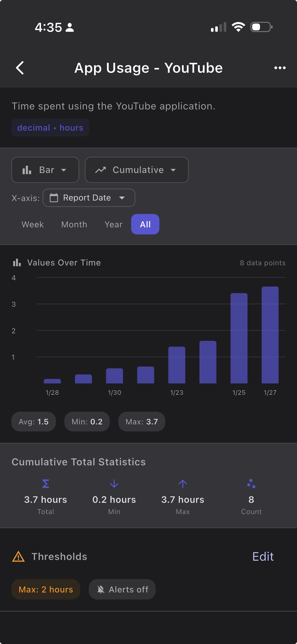This screenshot has height=644, width=297.
Task: Tap the 3.7 hours Total value
Action: [x=45, y=499]
